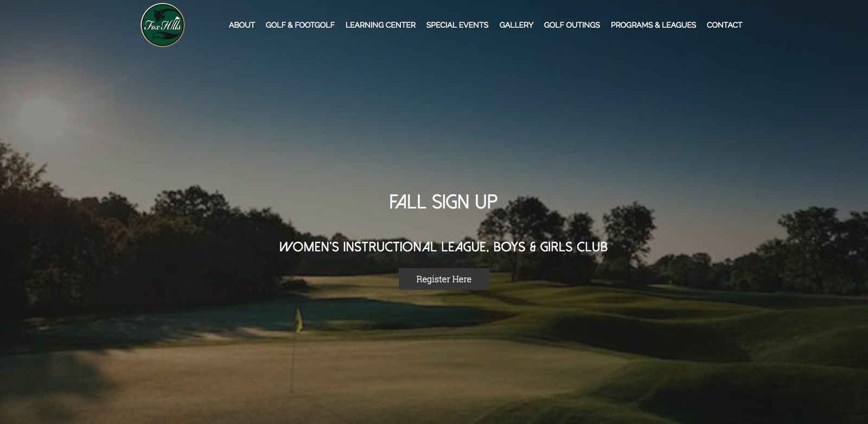The image size is (868, 424).
Task: Click the Register Here button
Action: click(444, 279)
